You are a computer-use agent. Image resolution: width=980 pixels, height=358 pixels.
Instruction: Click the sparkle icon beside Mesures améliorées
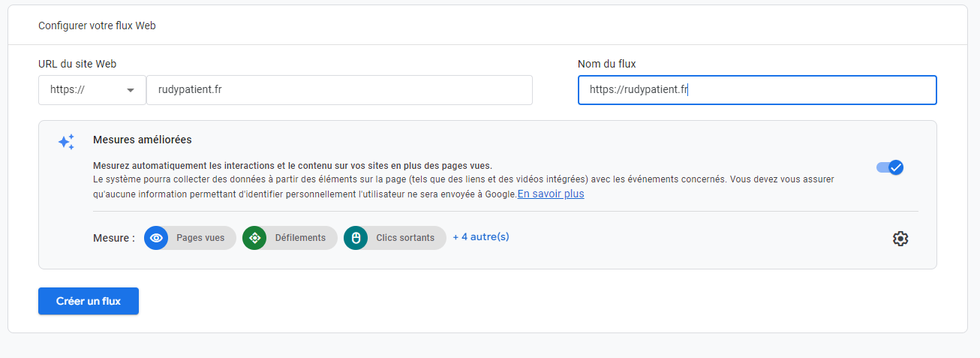(66, 142)
